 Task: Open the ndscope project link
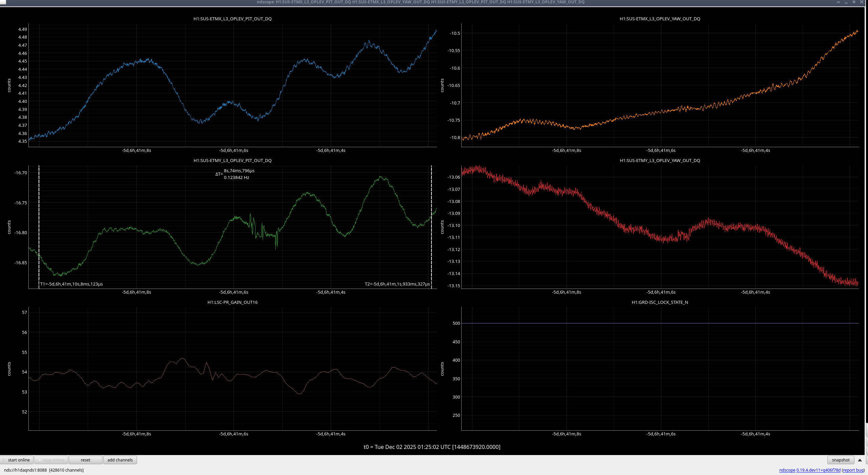pos(787,470)
